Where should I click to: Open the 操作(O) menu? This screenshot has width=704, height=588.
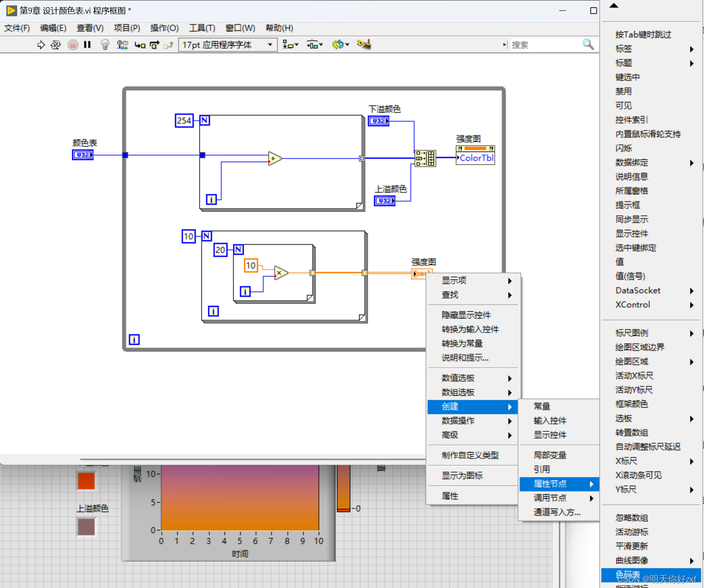(164, 28)
